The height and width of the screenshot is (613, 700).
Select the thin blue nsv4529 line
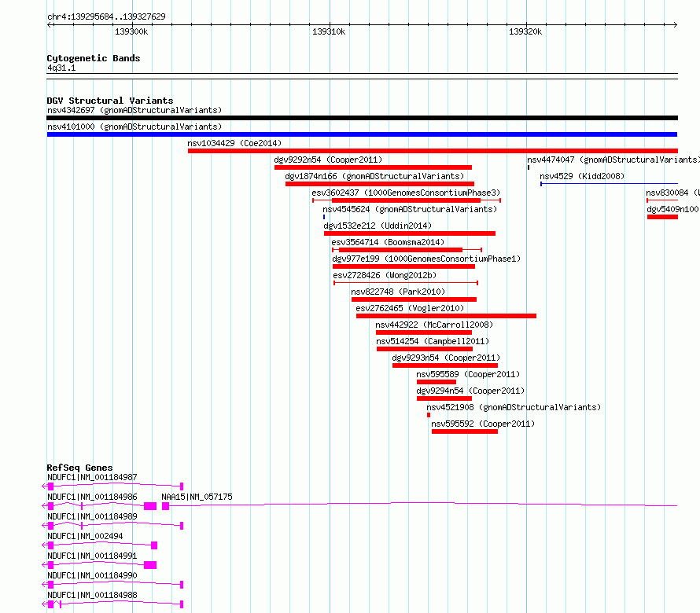(x=609, y=184)
